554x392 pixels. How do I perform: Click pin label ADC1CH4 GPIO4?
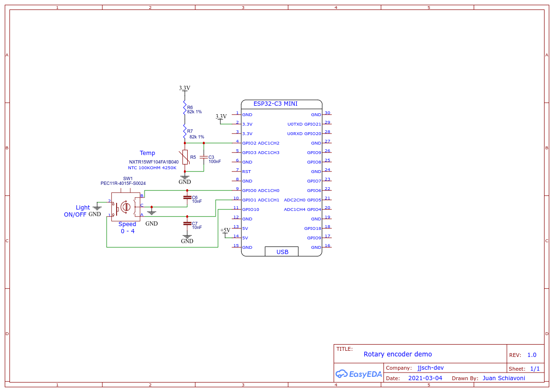[x=303, y=209]
